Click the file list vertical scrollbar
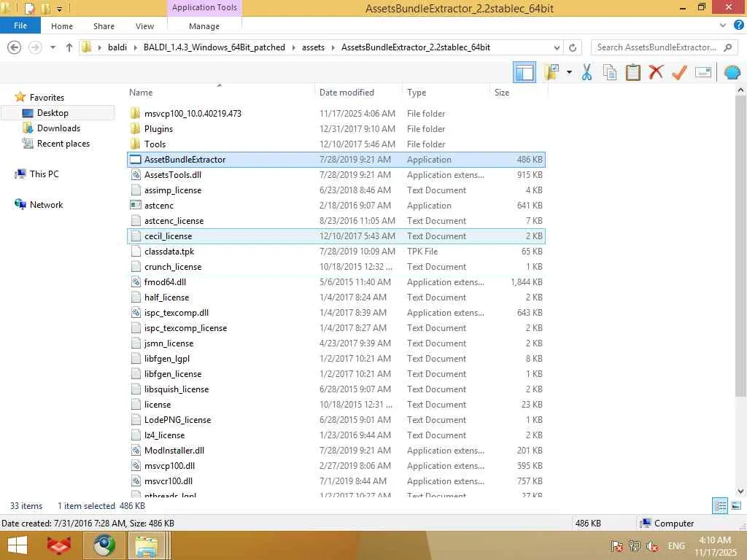This screenshot has width=747, height=560. (740, 245)
